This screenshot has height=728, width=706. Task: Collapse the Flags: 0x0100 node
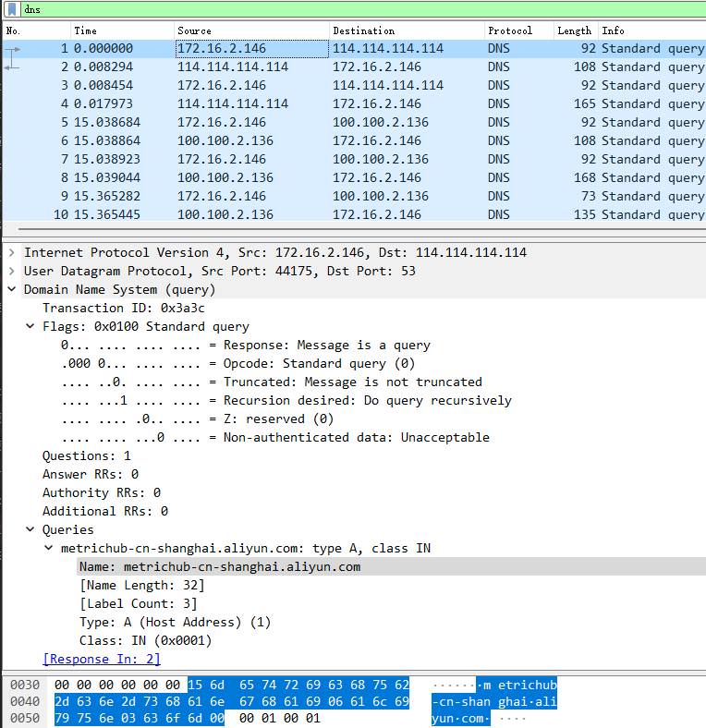coord(30,326)
